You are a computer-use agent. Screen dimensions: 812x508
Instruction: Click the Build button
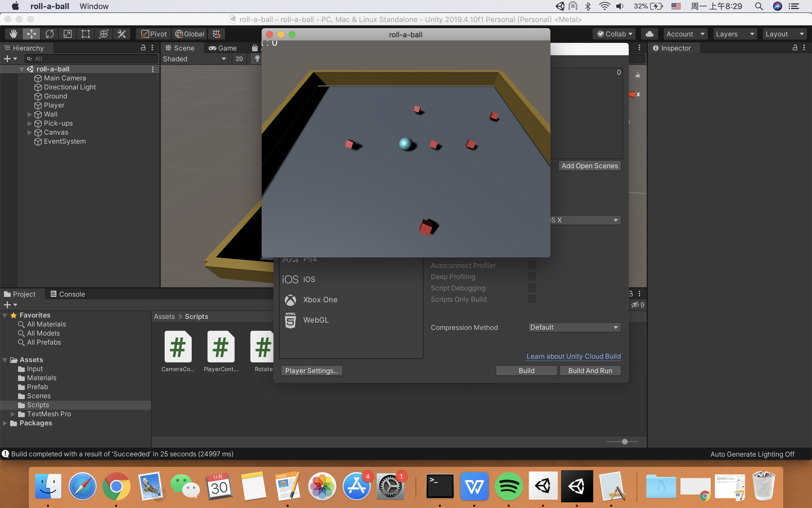526,371
